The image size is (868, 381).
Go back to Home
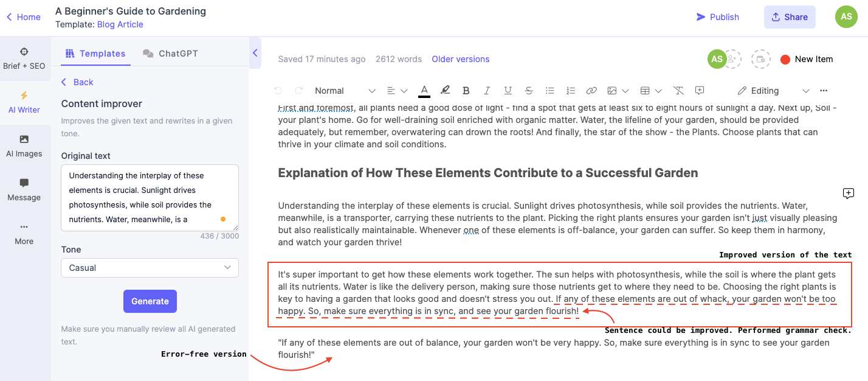23,17
